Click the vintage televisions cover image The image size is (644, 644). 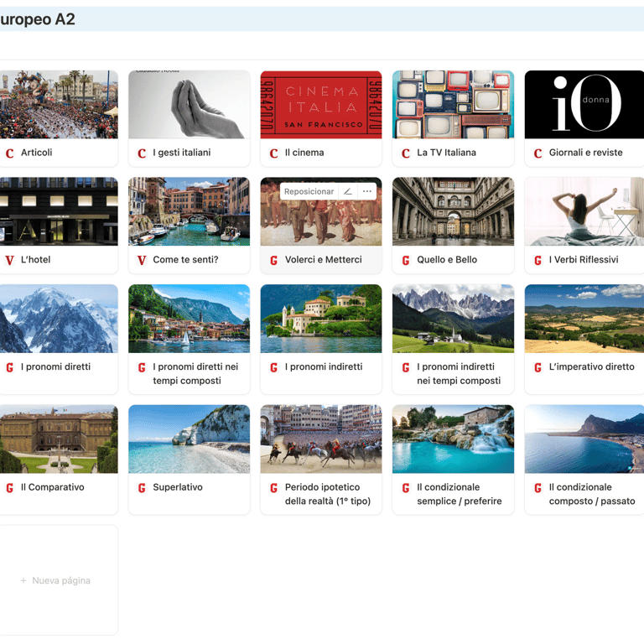[x=453, y=104]
